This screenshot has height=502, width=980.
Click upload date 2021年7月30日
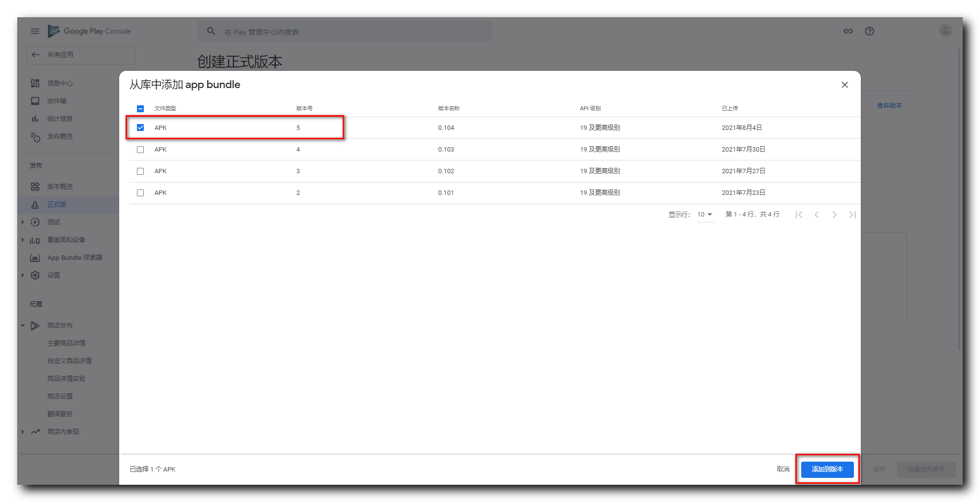[744, 149]
